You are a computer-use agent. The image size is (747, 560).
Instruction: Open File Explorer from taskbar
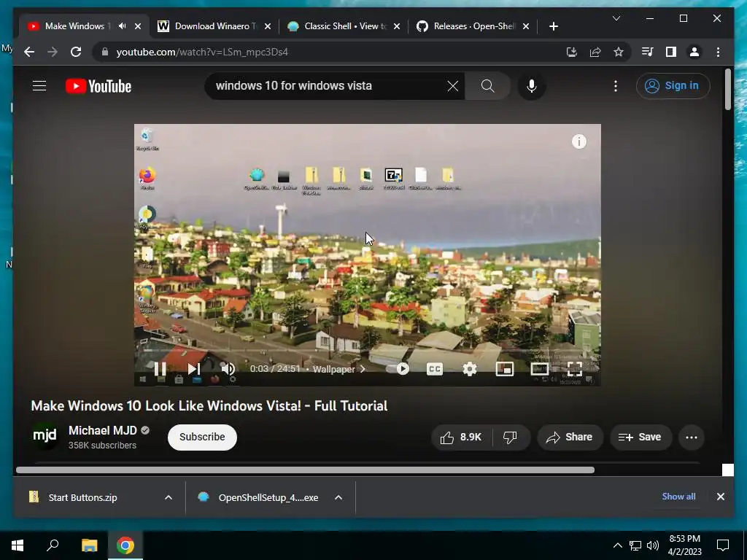pyautogui.click(x=89, y=545)
